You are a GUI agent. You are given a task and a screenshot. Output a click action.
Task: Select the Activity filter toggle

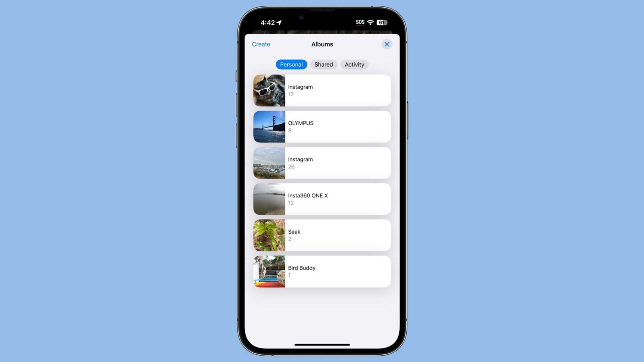354,64
